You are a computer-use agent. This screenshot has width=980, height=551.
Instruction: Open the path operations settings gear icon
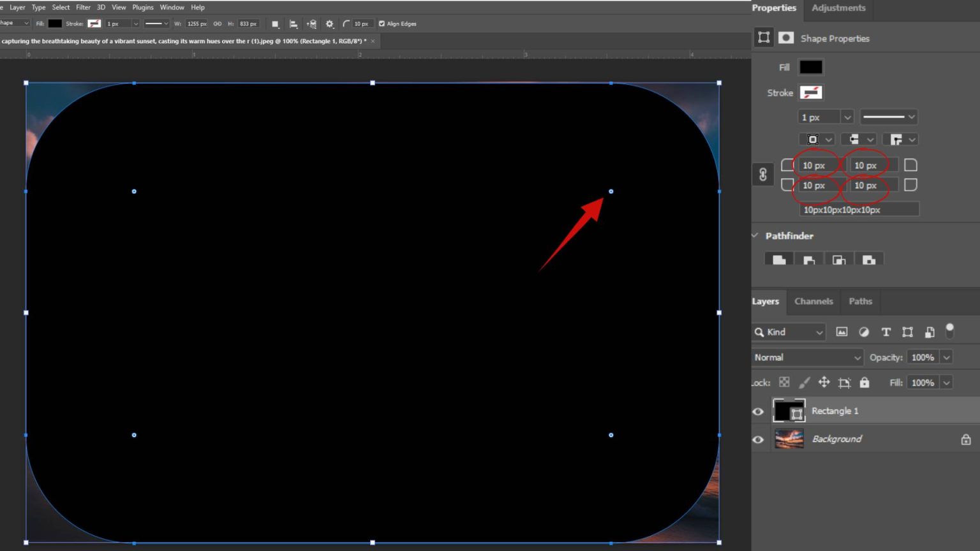click(x=329, y=24)
